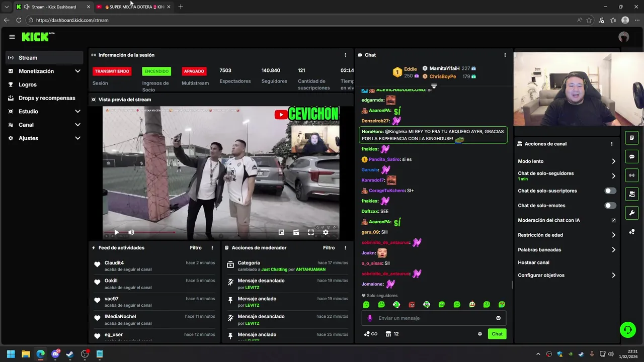The height and width of the screenshot is (362, 644).
Task: Click the emoji picker in message box
Action: click(499, 318)
